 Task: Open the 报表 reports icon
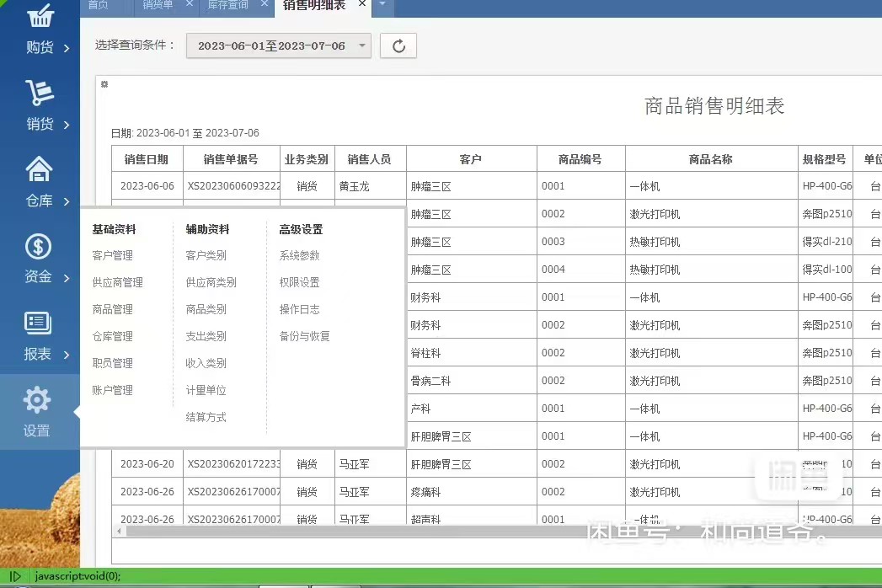click(x=40, y=323)
